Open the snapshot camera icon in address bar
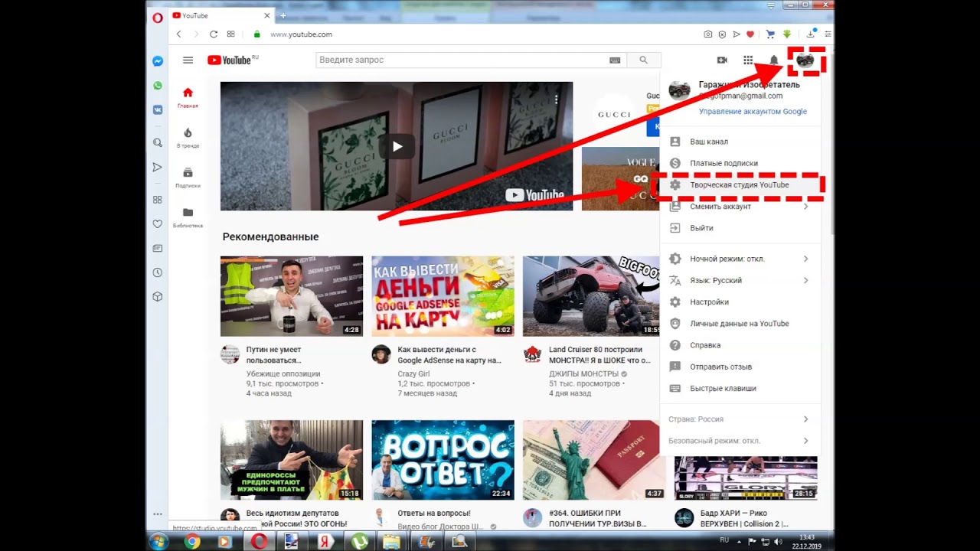Viewport: 980px width, 551px height. click(708, 34)
